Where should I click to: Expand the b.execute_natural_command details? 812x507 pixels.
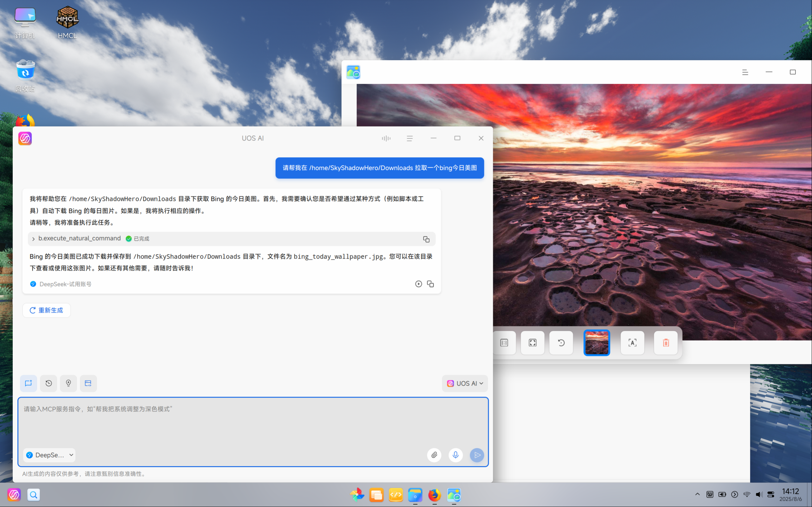click(34, 239)
